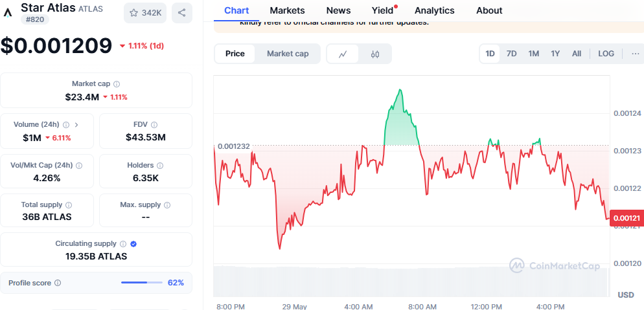Open the chart more-options ellipsis
The width and height of the screenshot is (644, 310).
pyautogui.click(x=635, y=54)
